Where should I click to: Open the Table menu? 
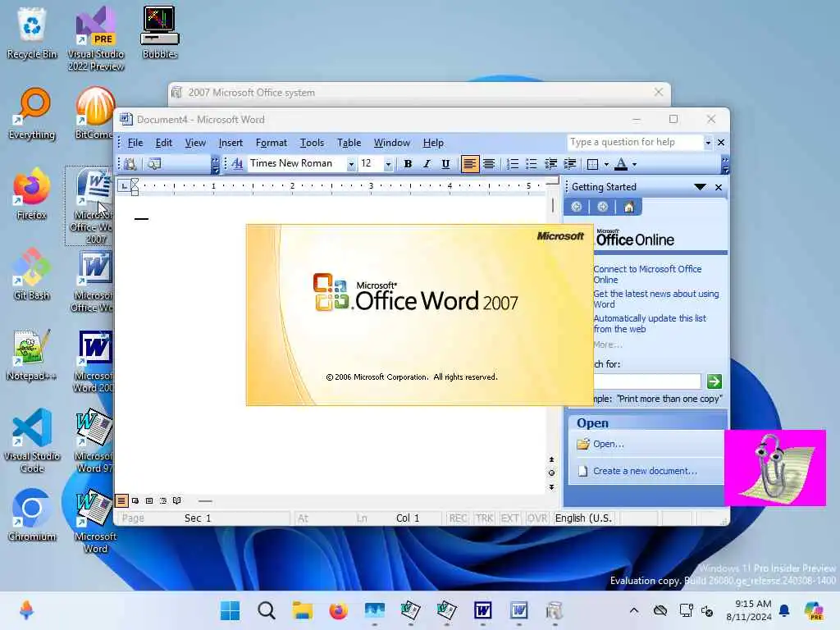[x=349, y=143]
